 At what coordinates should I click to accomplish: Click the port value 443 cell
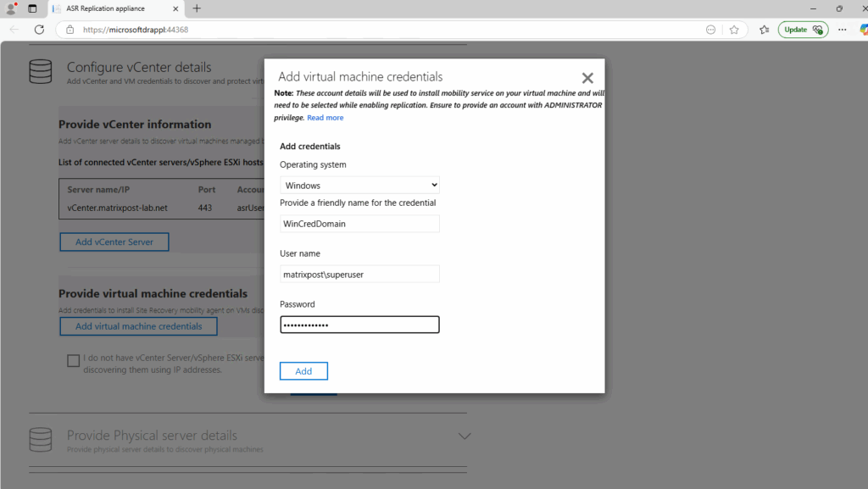pyautogui.click(x=205, y=208)
